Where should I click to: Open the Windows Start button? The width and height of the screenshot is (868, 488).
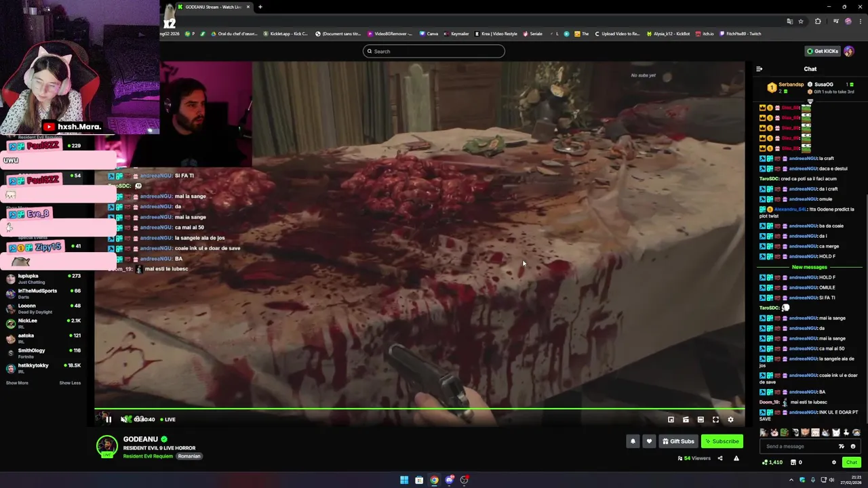click(404, 480)
